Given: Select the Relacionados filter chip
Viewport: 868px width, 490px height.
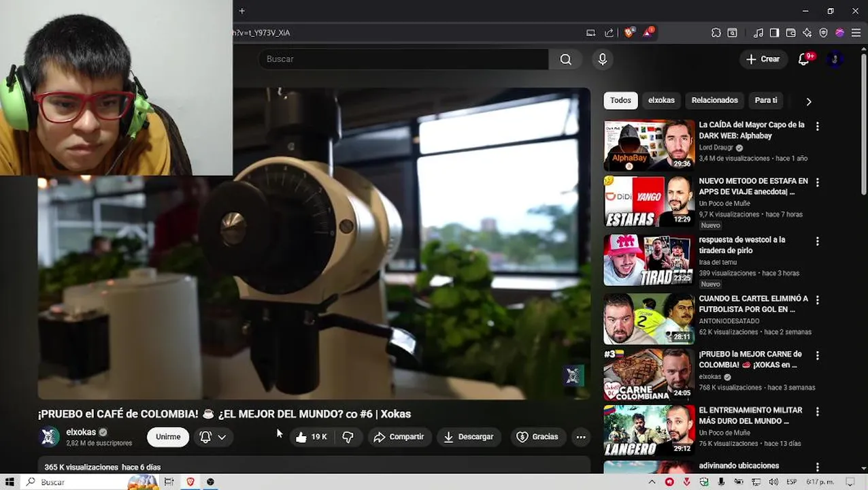Looking at the screenshot, I should (x=714, y=100).
